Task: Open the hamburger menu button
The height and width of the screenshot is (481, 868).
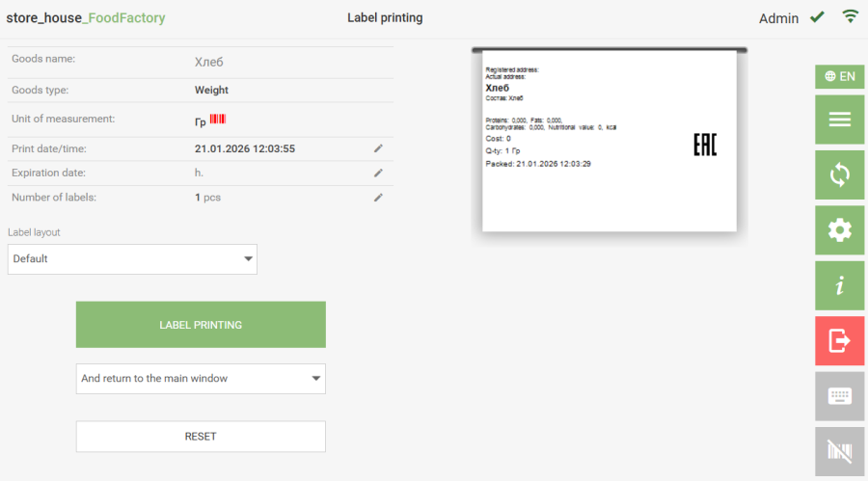Action: click(840, 120)
